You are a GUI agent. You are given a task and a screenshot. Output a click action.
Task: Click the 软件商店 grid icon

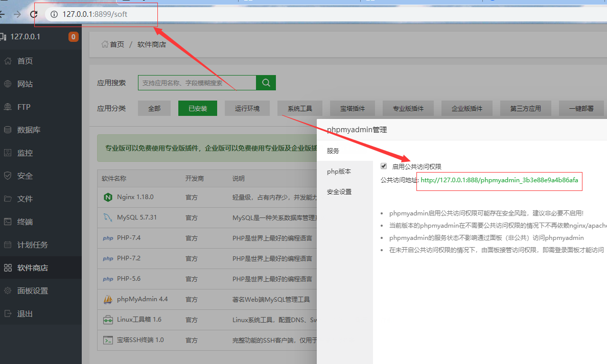click(x=8, y=268)
